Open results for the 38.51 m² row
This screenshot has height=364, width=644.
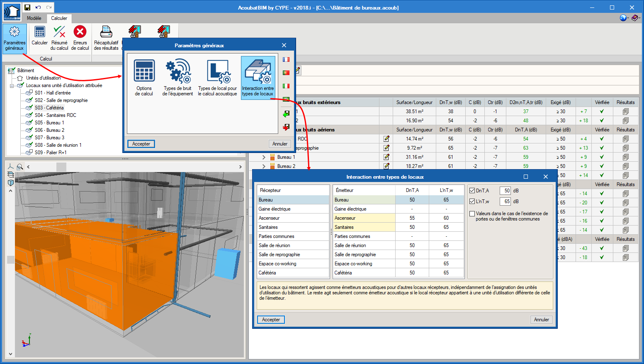pyautogui.click(x=625, y=112)
